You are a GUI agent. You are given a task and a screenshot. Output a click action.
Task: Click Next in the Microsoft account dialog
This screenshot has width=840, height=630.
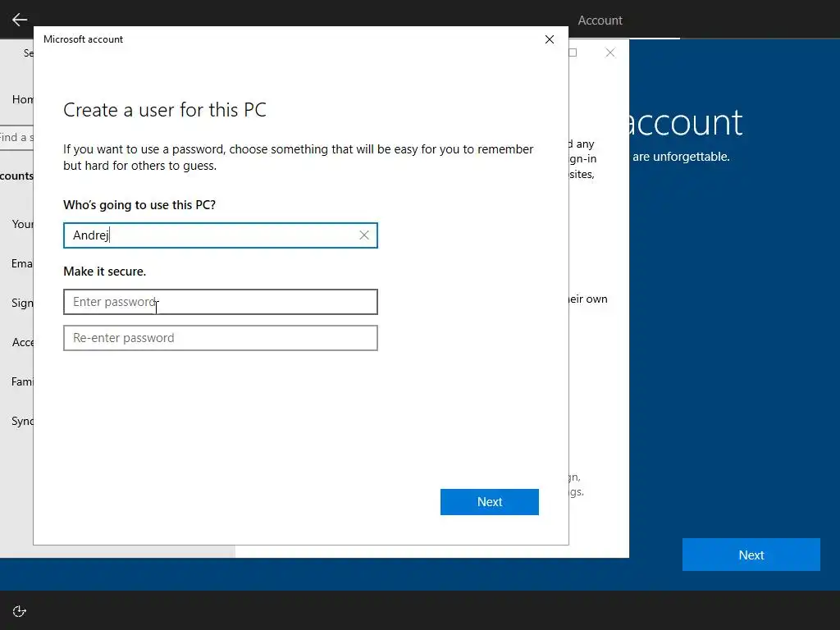click(x=490, y=502)
